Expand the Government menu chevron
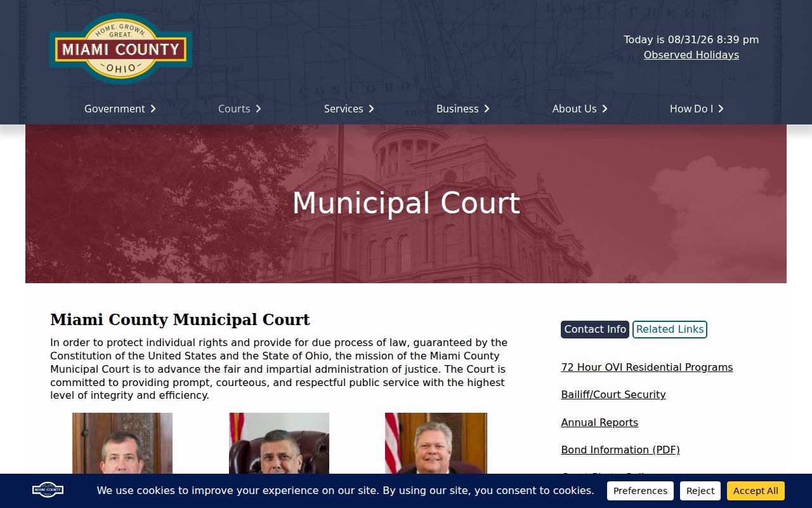This screenshot has width=812, height=508. click(153, 109)
